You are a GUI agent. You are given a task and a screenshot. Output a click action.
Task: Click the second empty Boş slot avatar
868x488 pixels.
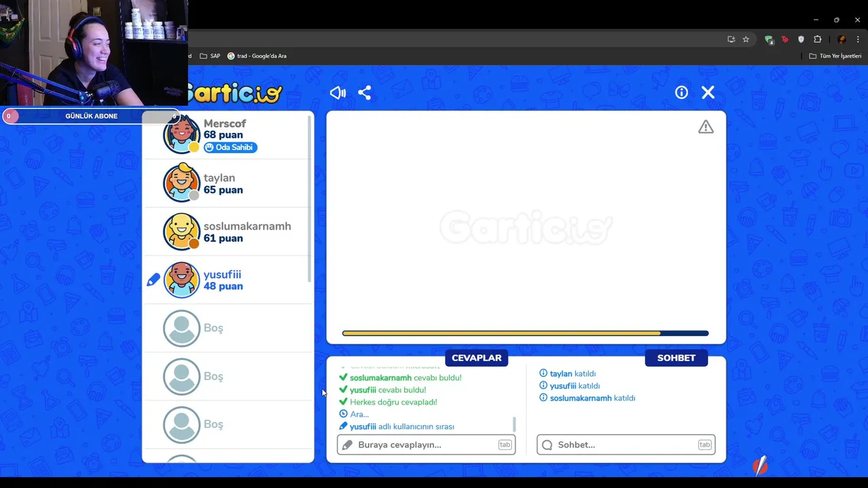(182, 376)
